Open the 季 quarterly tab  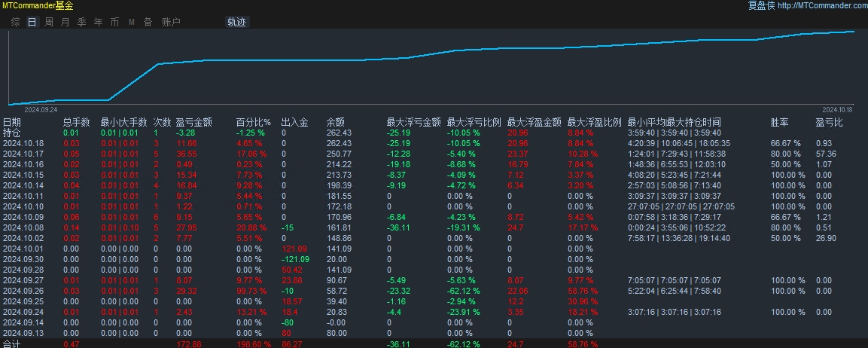tap(82, 22)
